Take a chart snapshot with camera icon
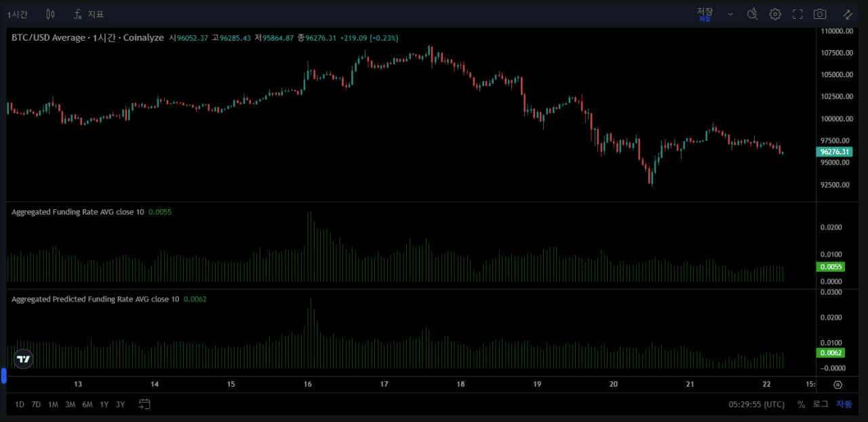 click(820, 14)
